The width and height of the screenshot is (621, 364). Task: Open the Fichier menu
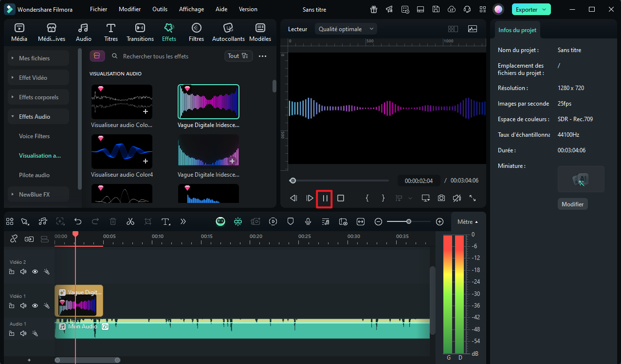[99, 9]
